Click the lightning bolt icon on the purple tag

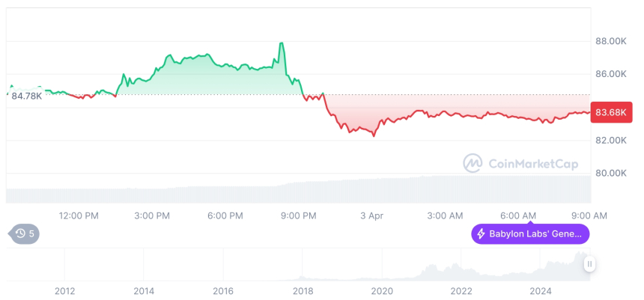(x=481, y=234)
